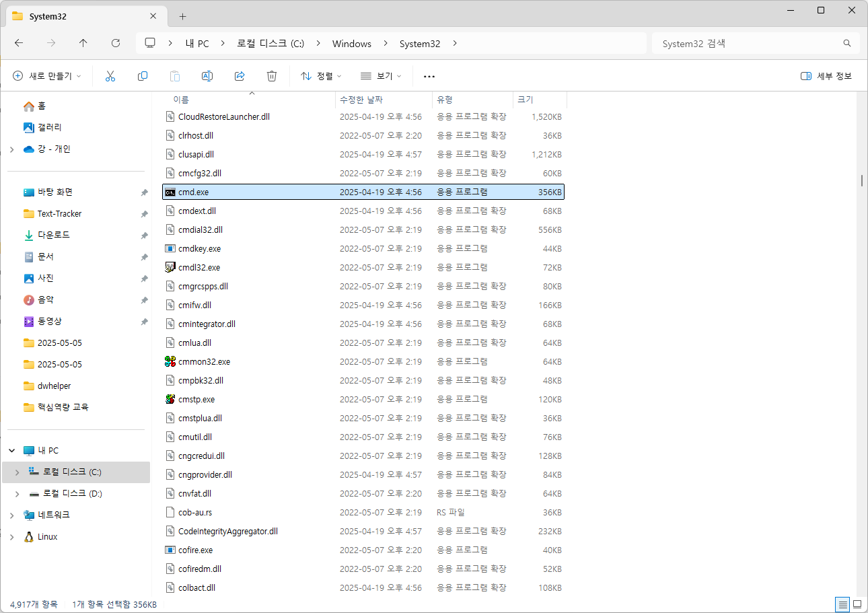
Task: Click the pin icon beside 사진
Action: point(144,279)
